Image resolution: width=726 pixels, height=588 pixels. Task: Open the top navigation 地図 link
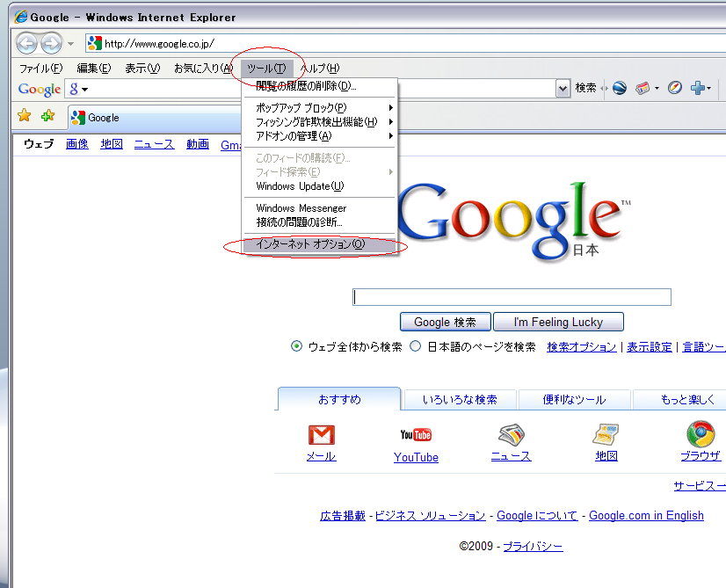point(112,144)
